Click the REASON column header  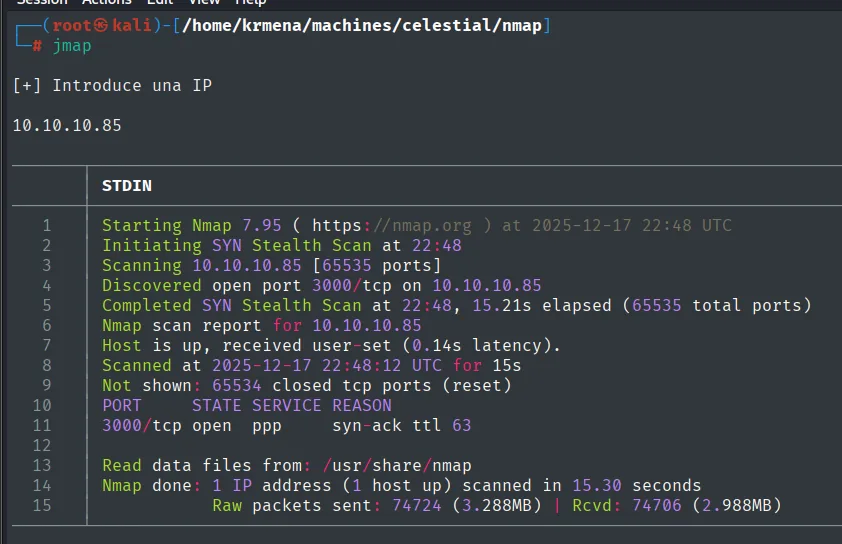(362, 405)
